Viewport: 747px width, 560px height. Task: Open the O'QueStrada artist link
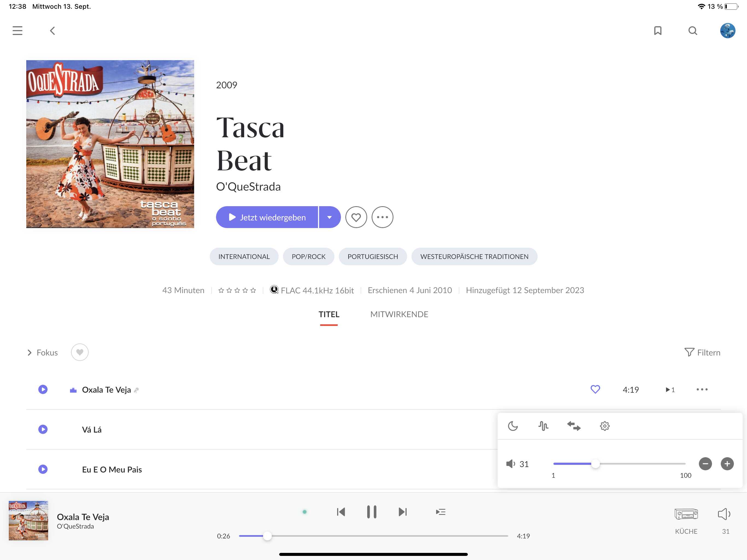coord(248,187)
